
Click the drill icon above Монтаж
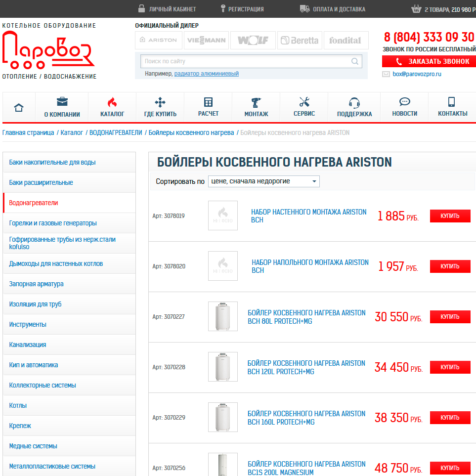tap(256, 103)
